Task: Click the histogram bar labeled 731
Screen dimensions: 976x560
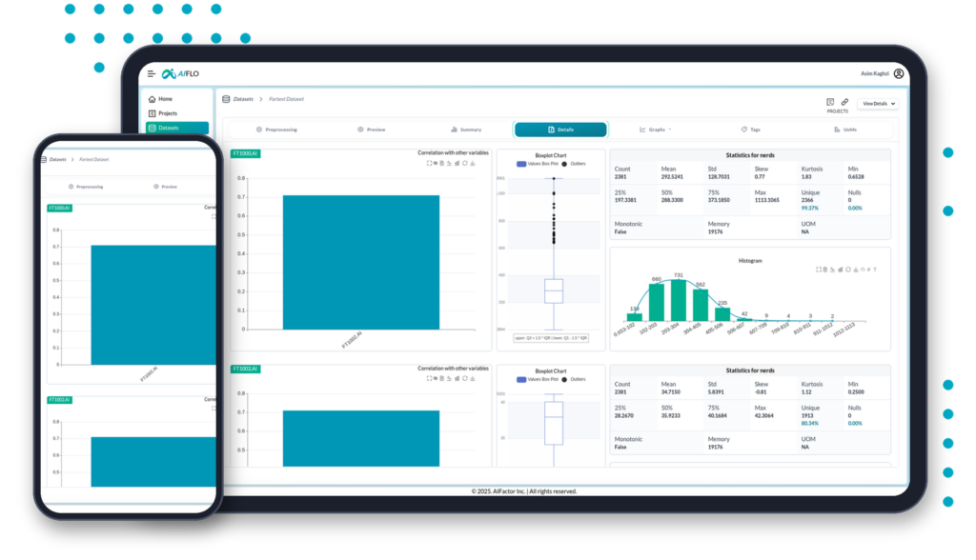Action: (x=679, y=301)
